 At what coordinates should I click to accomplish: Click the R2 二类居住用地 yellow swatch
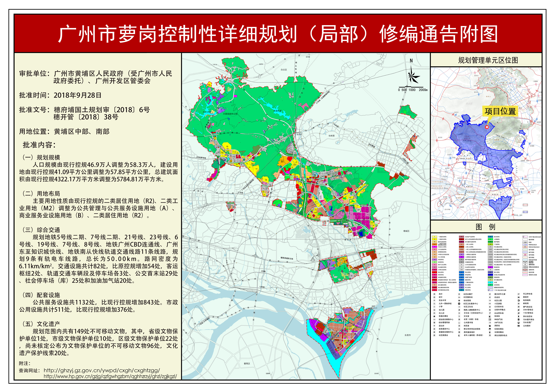[x=435, y=239]
